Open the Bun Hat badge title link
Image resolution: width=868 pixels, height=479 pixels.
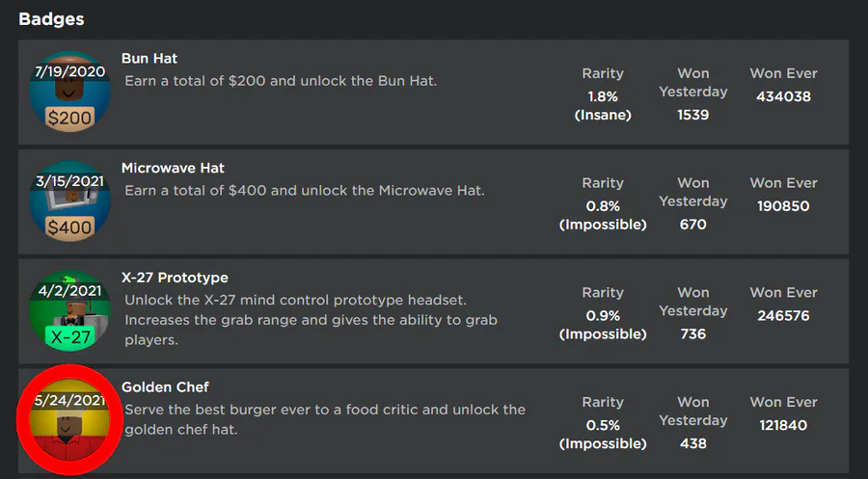point(149,59)
